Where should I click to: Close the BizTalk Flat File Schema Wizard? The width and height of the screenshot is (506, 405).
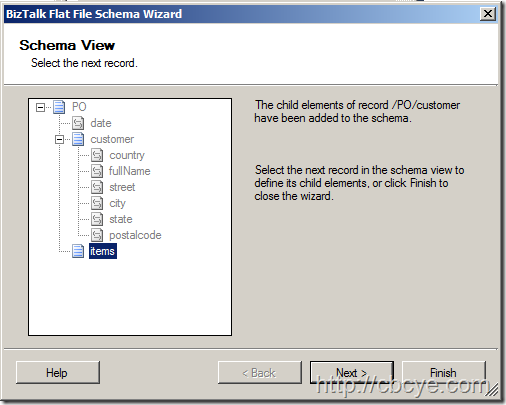click(x=488, y=14)
